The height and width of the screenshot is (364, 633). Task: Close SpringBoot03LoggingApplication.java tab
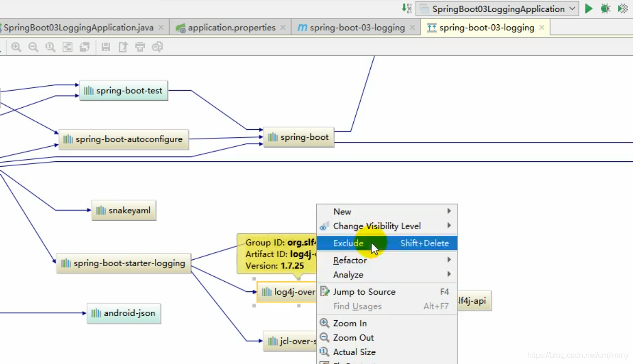(x=161, y=28)
